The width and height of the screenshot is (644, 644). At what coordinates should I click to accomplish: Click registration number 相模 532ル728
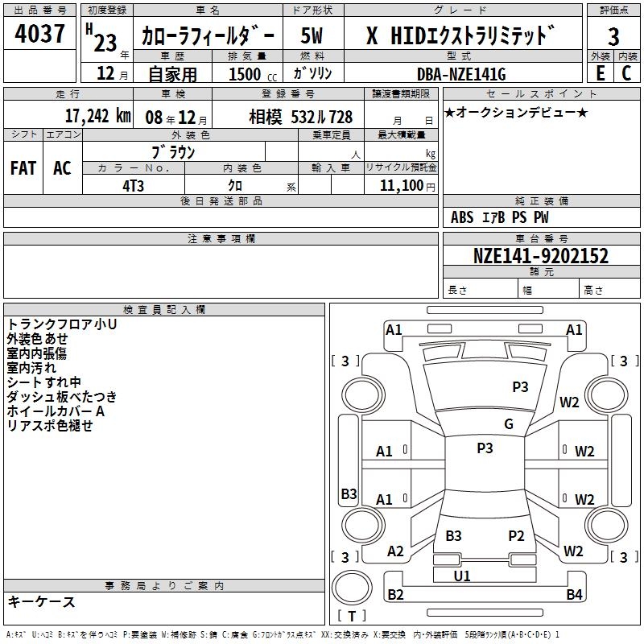(301, 117)
